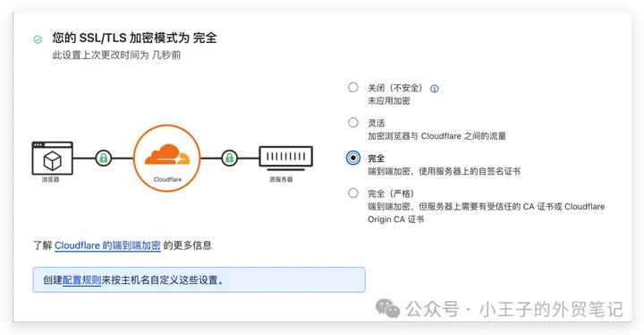This screenshot has height=335, width=644.
Task: Click the 完全 option label text
Action: click(x=376, y=159)
